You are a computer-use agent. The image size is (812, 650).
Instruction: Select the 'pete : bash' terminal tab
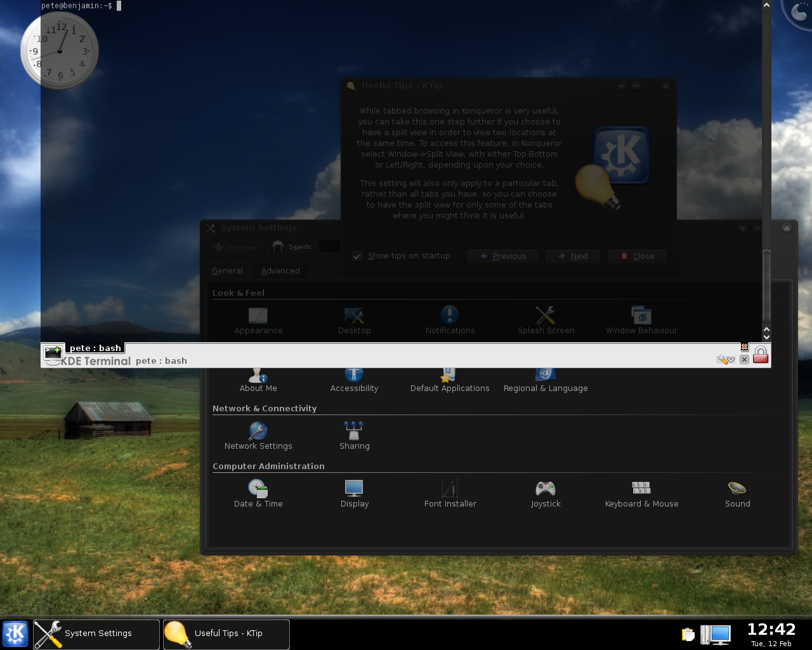pos(95,348)
